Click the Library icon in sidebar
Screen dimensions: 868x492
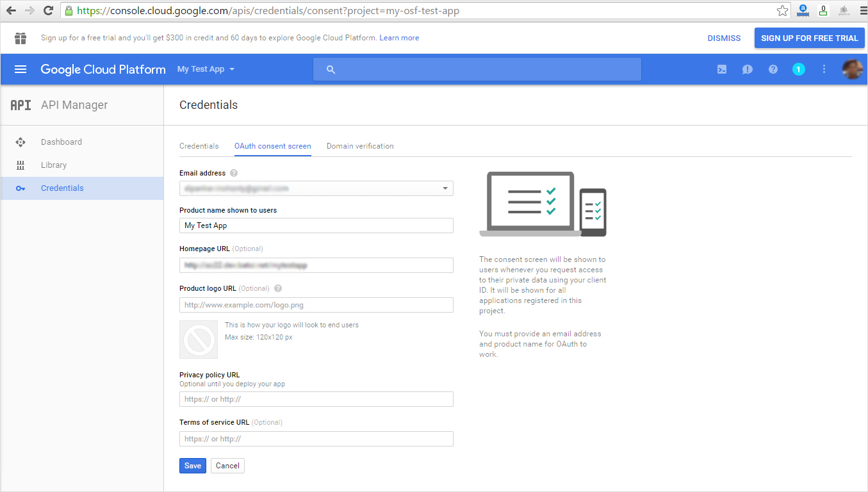click(20, 165)
